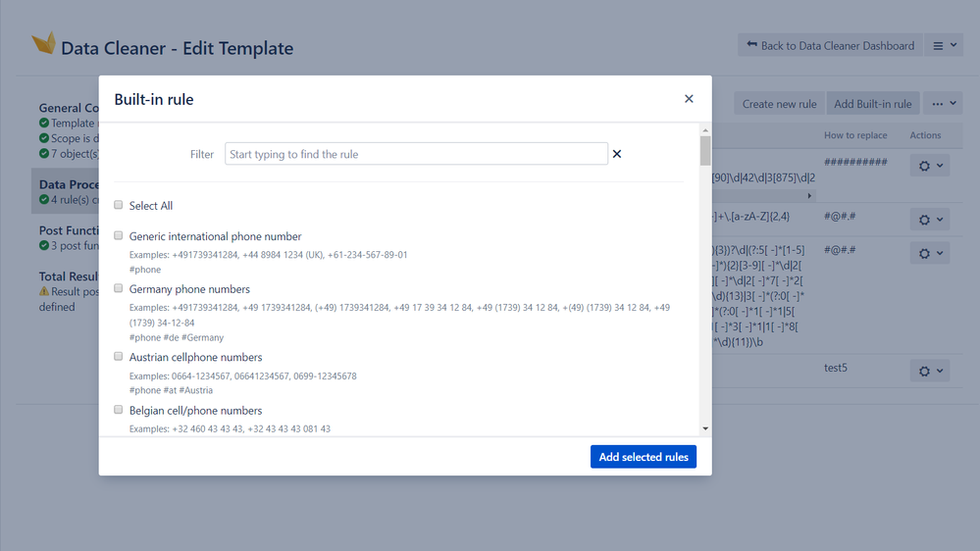
Task: Open the hamburger menu dropdown
Action: click(944, 46)
